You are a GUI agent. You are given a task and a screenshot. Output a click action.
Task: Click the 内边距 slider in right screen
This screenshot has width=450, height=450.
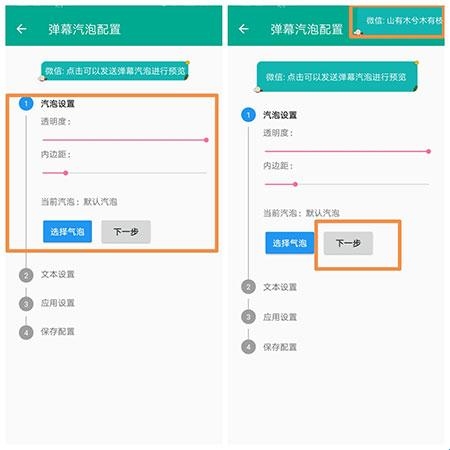point(347,184)
